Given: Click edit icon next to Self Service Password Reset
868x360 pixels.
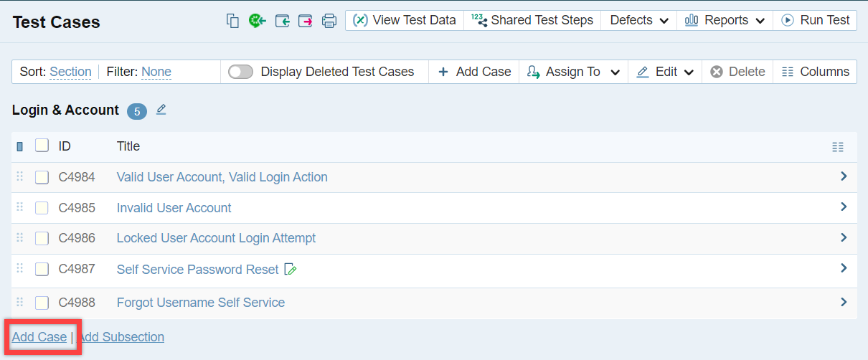Looking at the screenshot, I should 291,270.
